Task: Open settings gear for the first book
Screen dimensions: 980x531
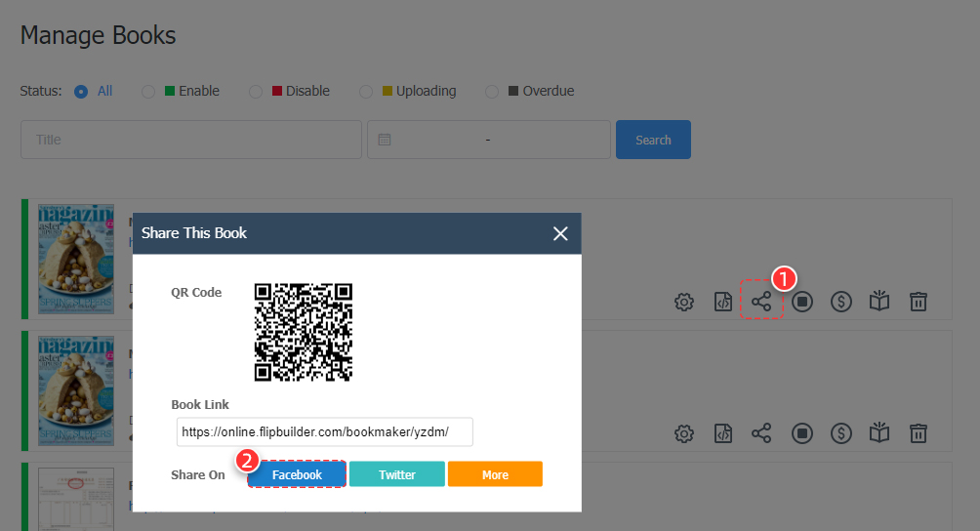Action: click(683, 303)
